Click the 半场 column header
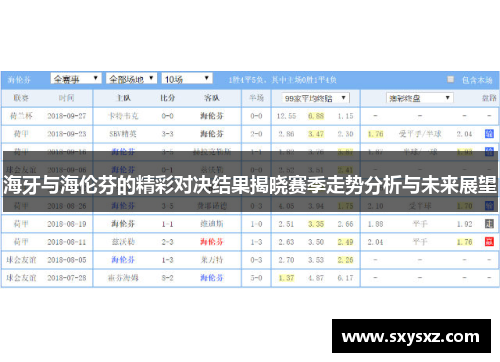Image resolution: width=500 pixels, height=362 pixels. pos(256,98)
